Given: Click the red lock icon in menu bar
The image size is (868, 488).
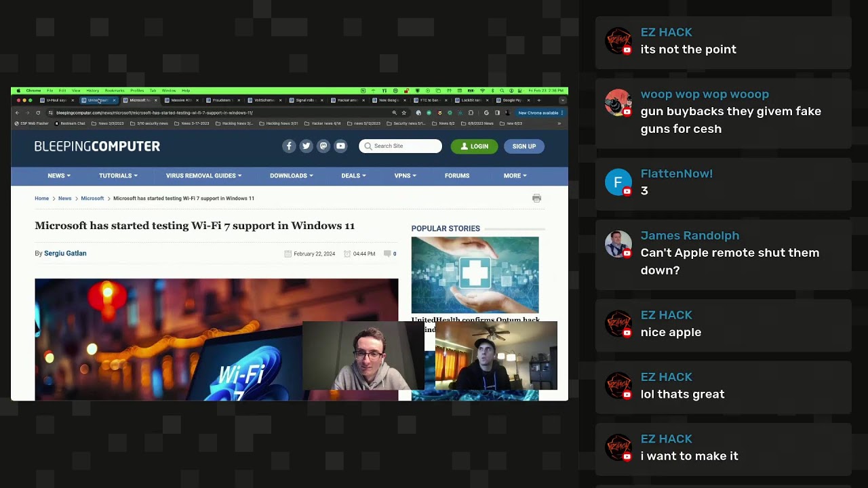Looking at the screenshot, I should pyautogui.click(x=406, y=90).
